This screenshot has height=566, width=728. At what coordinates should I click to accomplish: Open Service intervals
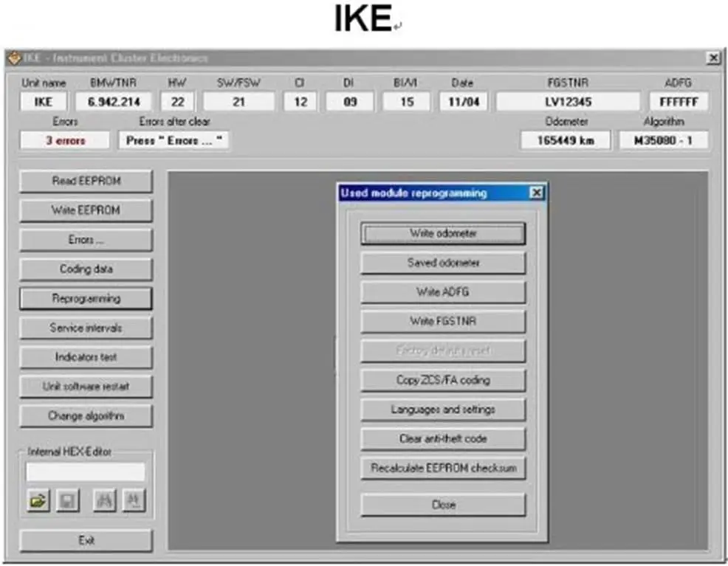[x=86, y=328]
